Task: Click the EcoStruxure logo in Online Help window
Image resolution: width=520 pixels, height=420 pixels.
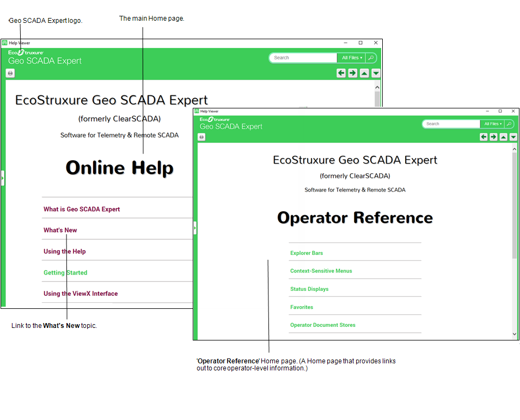Action: pyautogui.click(x=26, y=52)
